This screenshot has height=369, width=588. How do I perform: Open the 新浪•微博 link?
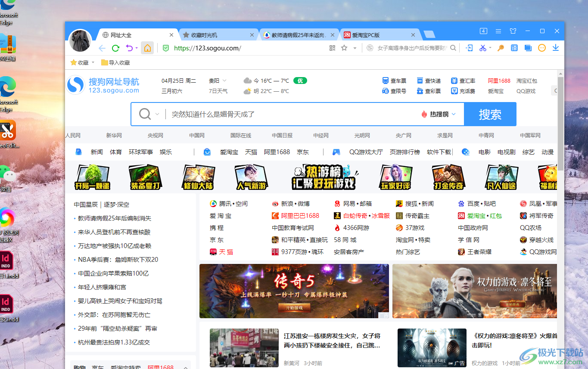click(x=291, y=204)
